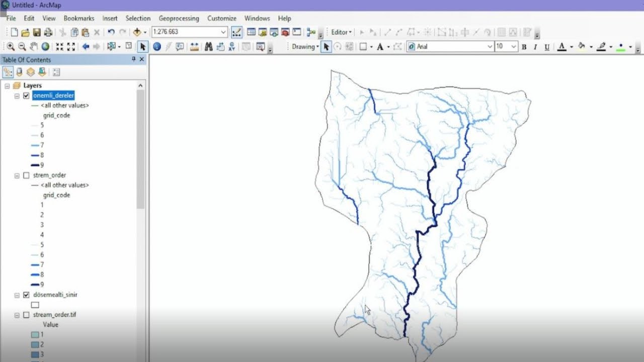Open the Editor menu button
Viewport: 644px width, 362px height.
342,32
